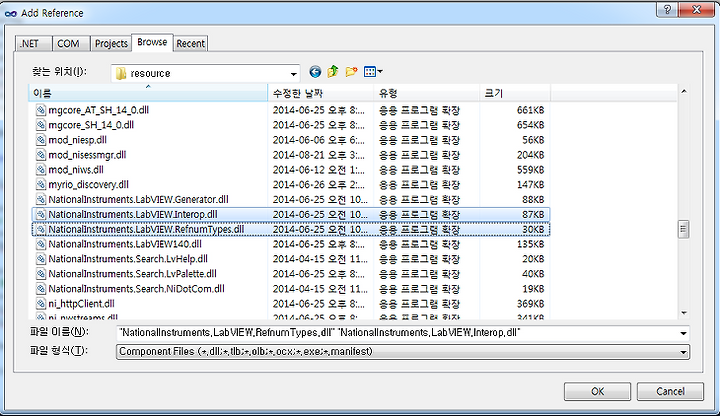Select NationalInstruments.LabVIEW140.dll file name

tap(125, 244)
